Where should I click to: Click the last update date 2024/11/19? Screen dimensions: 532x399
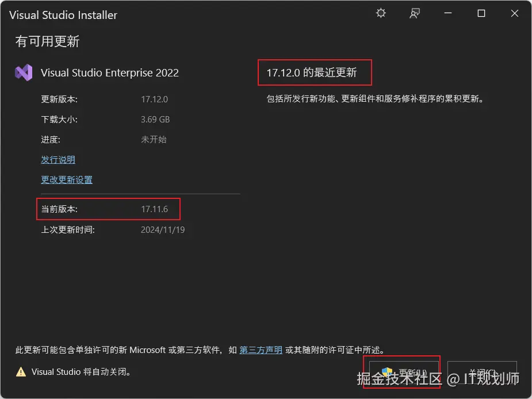pos(163,230)
